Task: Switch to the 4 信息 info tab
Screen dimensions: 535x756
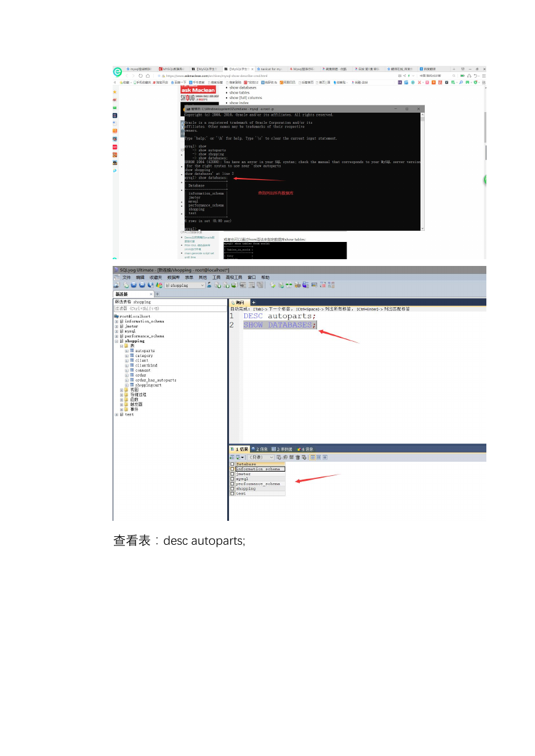Action: pos(305,449)
